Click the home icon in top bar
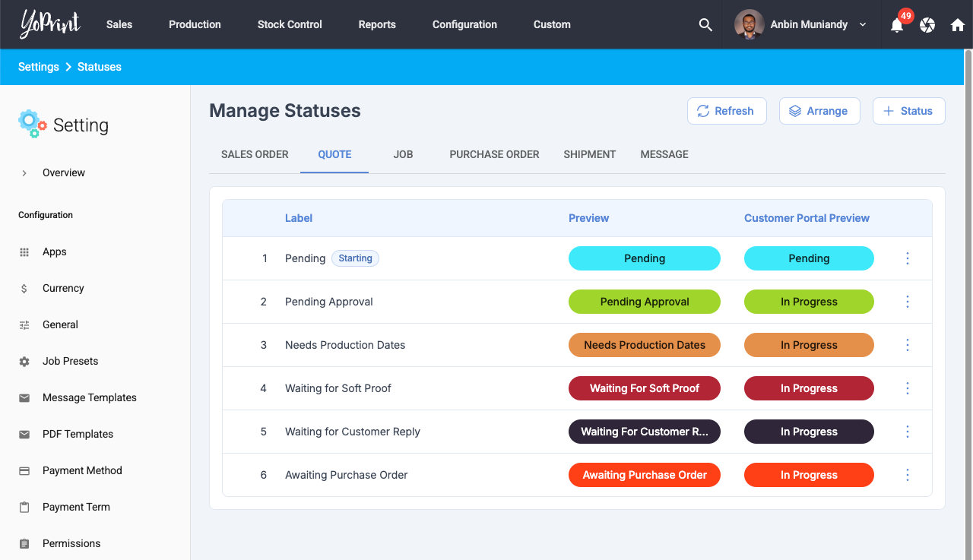The image size is (973, 560). 958,25
